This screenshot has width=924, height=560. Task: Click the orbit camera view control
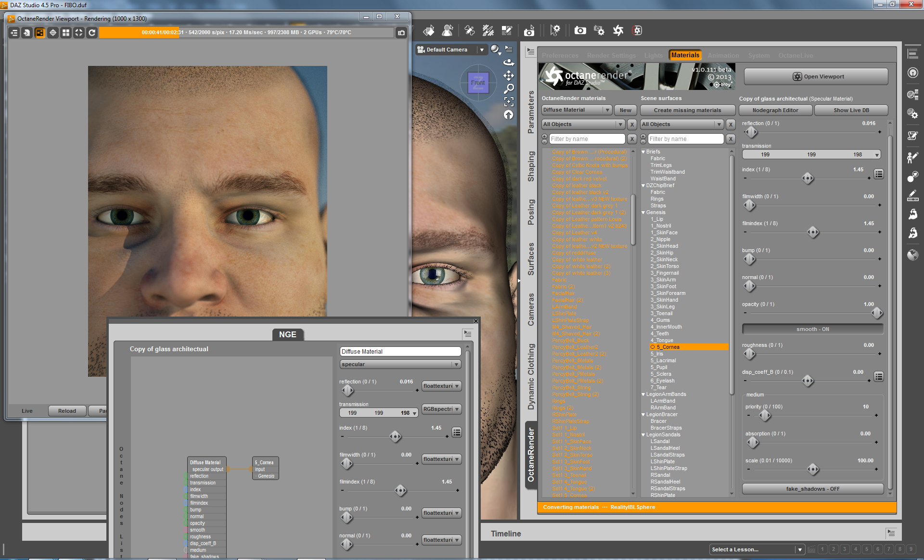[509, 63]
